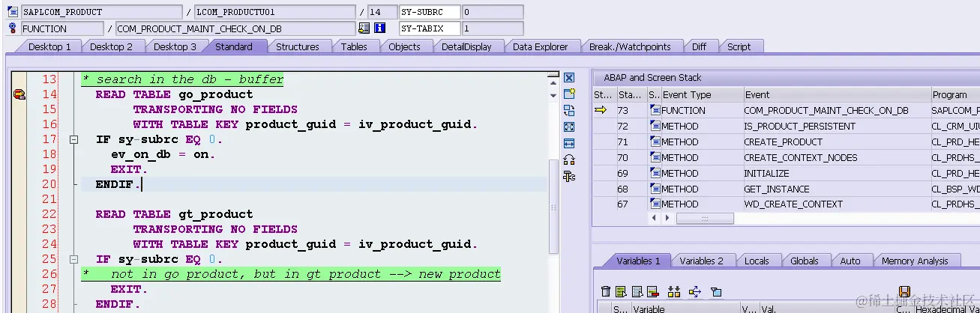Click the FUNCTION icon in stack row 73
980x313 pixels.
655,110
